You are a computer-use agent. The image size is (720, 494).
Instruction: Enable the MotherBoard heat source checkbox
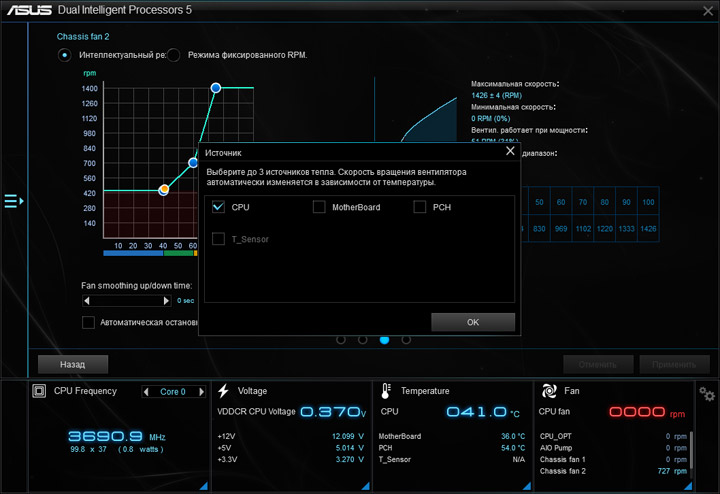tap(319, 207)
